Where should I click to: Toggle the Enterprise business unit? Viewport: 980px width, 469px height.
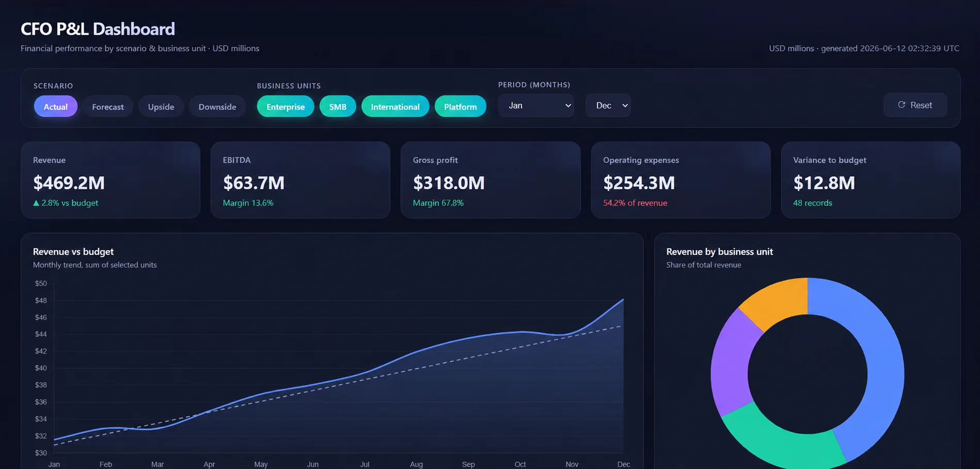click(x=286, y=106)
